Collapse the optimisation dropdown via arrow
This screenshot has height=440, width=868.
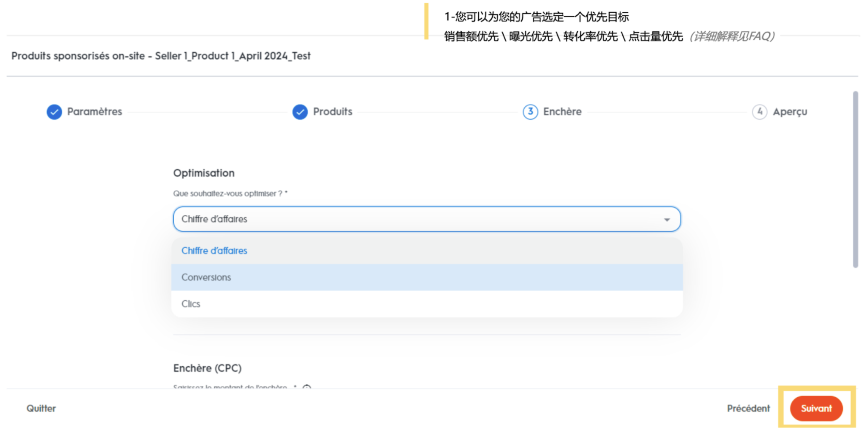point(667,220)
